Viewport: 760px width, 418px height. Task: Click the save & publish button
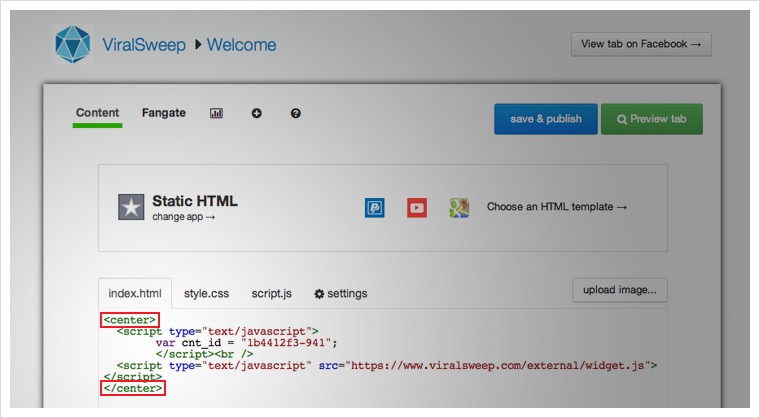pos(546,119)
